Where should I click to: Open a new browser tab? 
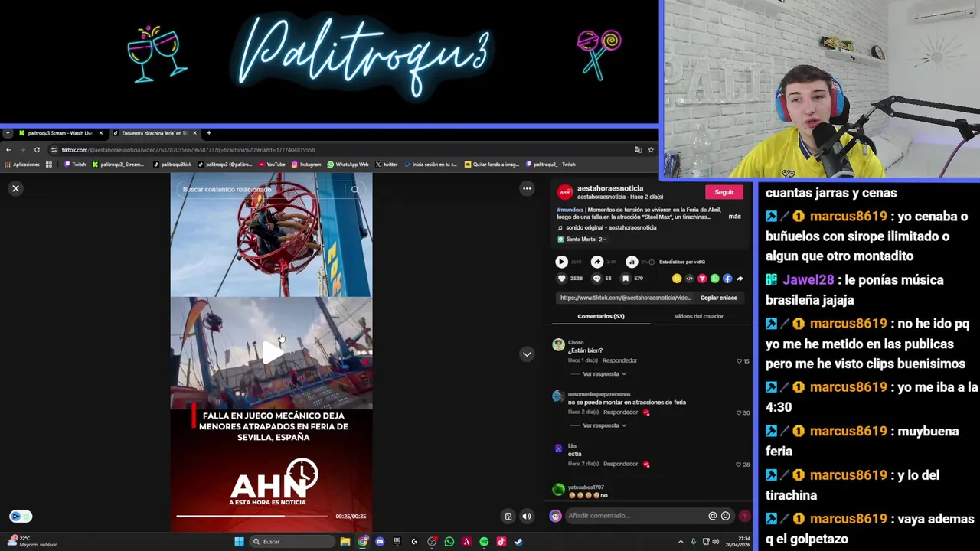[x=208, y=133]
